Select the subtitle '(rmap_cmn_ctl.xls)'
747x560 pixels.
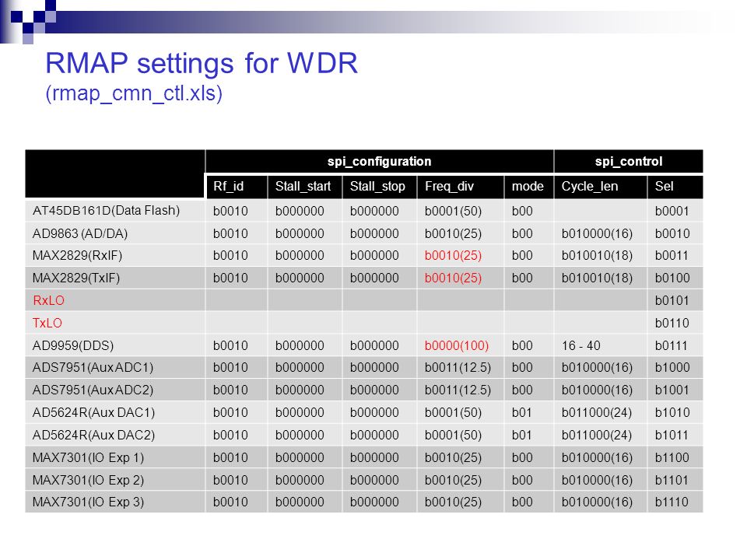tap(134, 94)
